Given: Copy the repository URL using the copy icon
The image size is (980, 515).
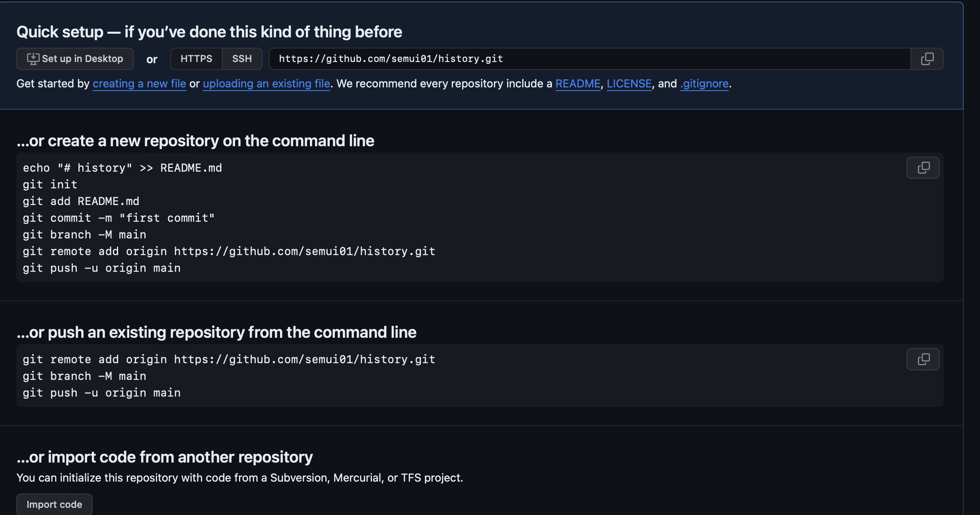Looking at the screenshot, I should pos(927,58).
